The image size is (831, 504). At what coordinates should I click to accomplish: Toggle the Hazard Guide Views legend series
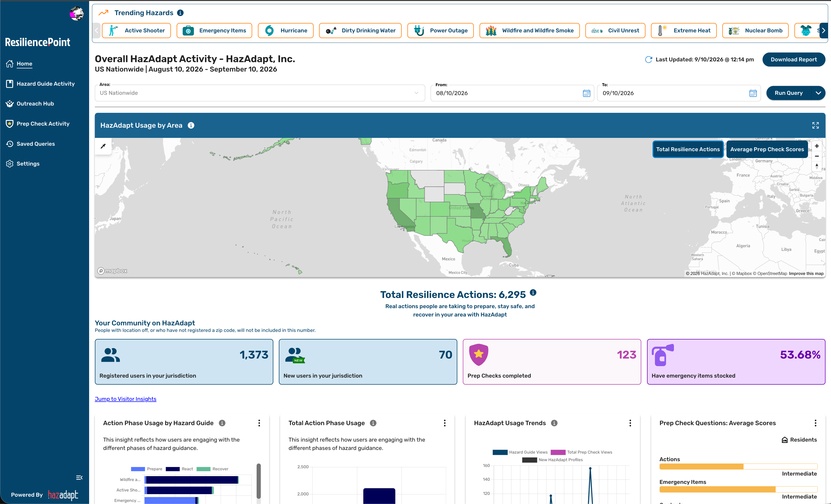pos(520,452)
